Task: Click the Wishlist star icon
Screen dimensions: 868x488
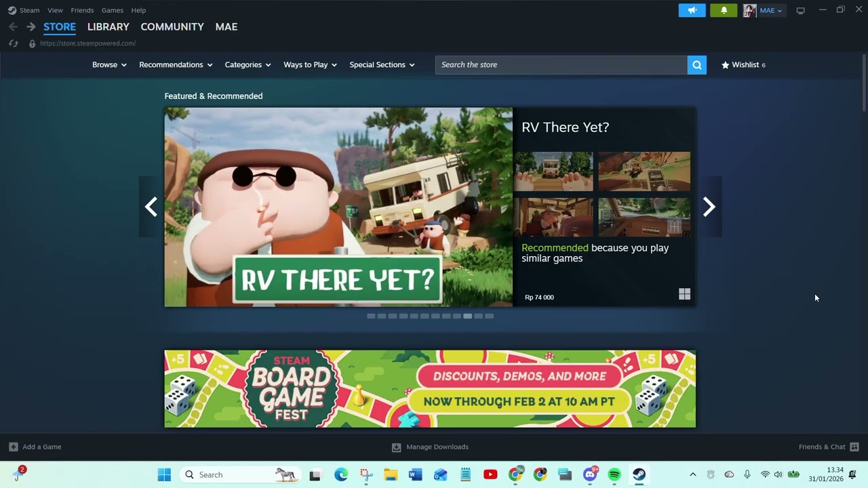Action: [725, 65]
